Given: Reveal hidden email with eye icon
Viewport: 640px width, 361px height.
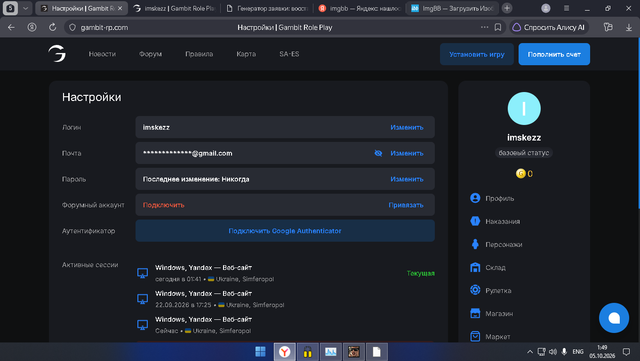Looking at the screenshot, I should (378, 153).
